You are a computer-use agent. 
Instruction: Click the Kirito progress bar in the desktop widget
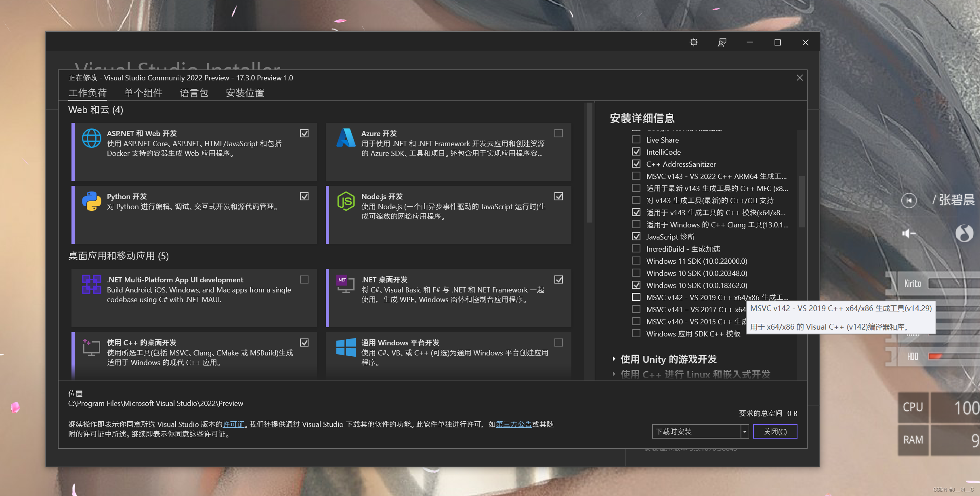955,283
